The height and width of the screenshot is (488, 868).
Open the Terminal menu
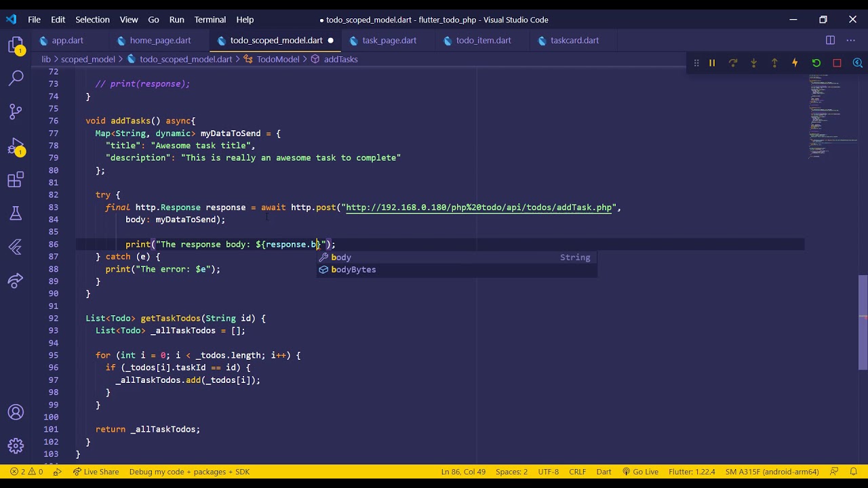click(210, 20)
